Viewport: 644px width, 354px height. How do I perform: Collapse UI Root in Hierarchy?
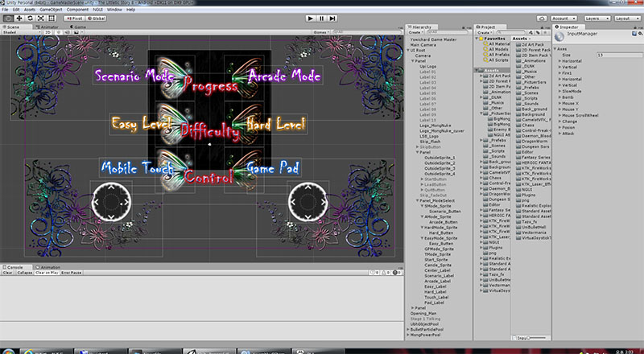pyautogui.click(x=409, y=50)
